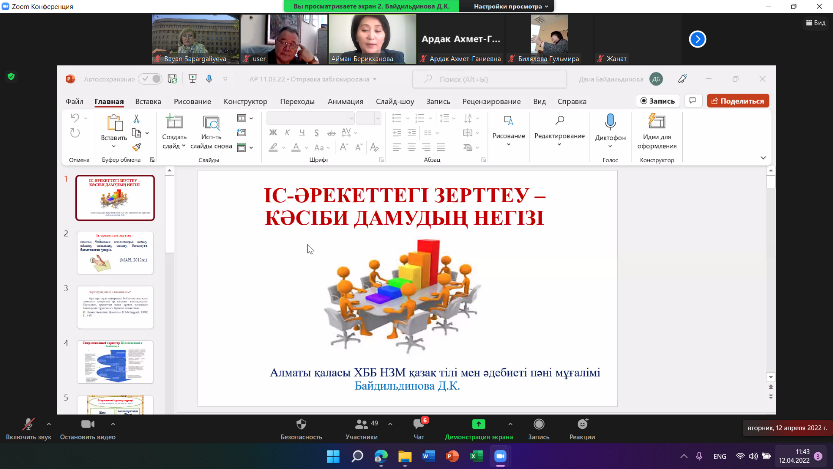Toggle the AutoSave switch
Image resolution: width=833 pixels, height=469 pixels.
[x=150, y=79]
